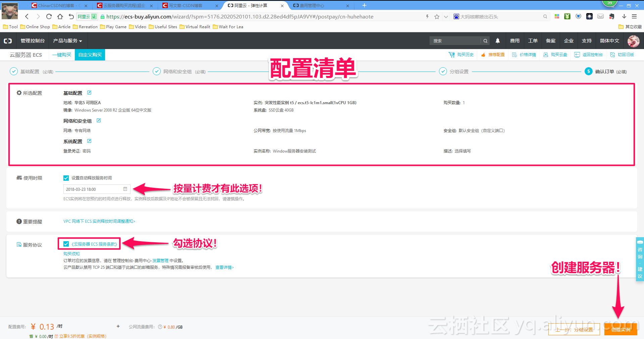Open 推荐配置 link

[x=493, y=55]
